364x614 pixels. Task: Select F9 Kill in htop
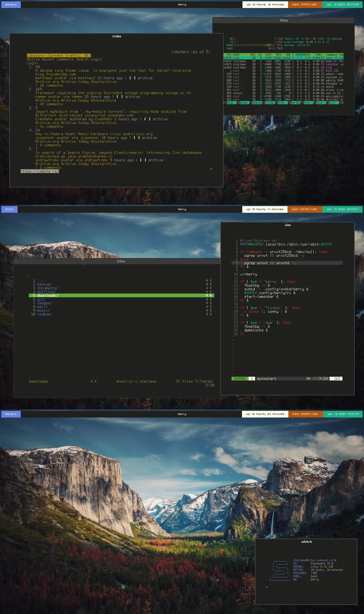click(x=332, y=103)
